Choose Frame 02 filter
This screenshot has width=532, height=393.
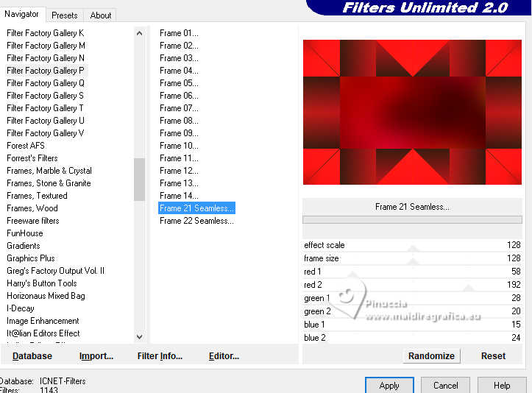pyautogui.click(x=179, y=46)
